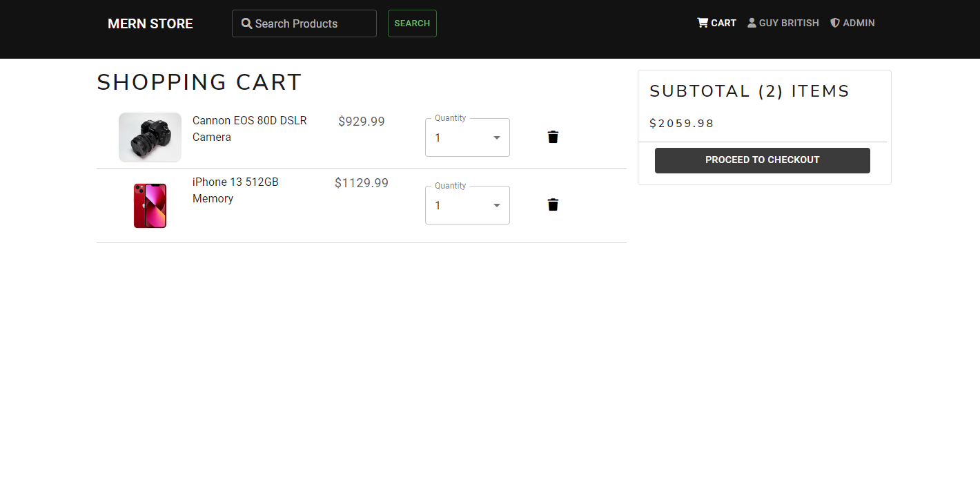Open the iPhone 13 512GB Memory product link
The width and height of the screenshot is (980, 487).
tap(235, 190)
